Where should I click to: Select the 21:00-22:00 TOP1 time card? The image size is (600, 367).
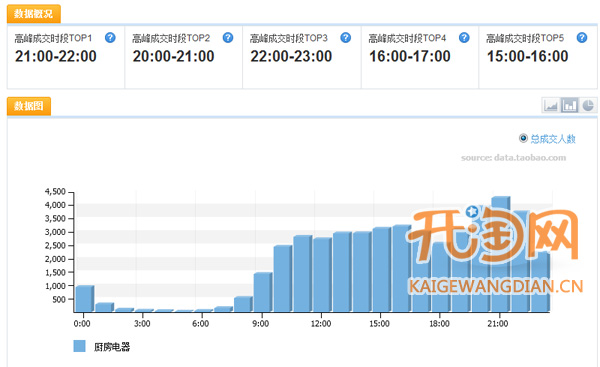65,57
